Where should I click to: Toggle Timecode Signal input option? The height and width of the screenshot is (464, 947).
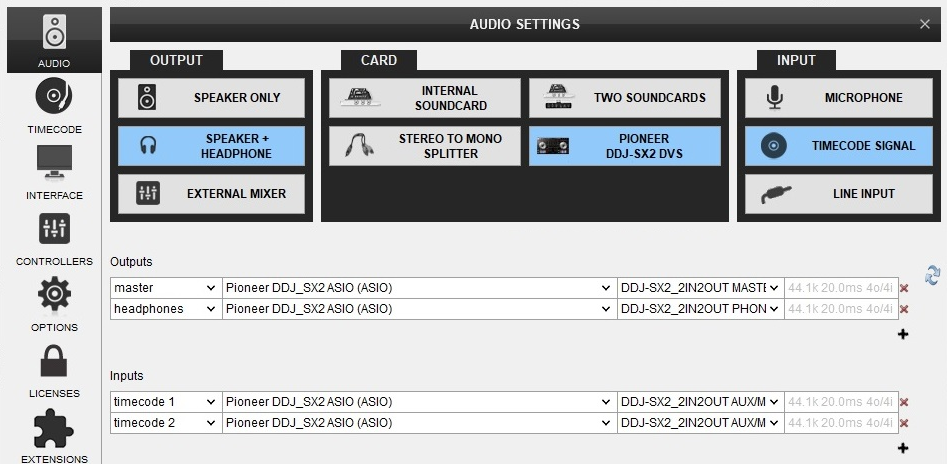point(839,146)
